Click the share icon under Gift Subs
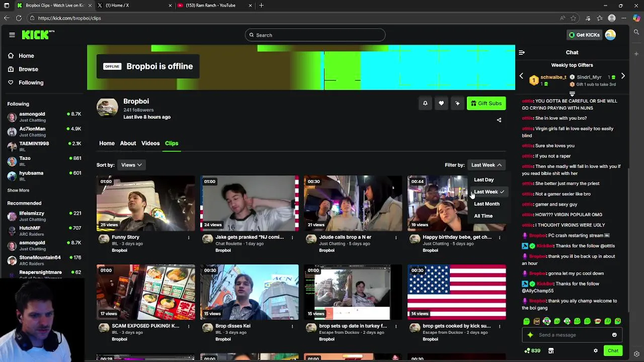The image size is (644, 362). (x=499, y=120)
